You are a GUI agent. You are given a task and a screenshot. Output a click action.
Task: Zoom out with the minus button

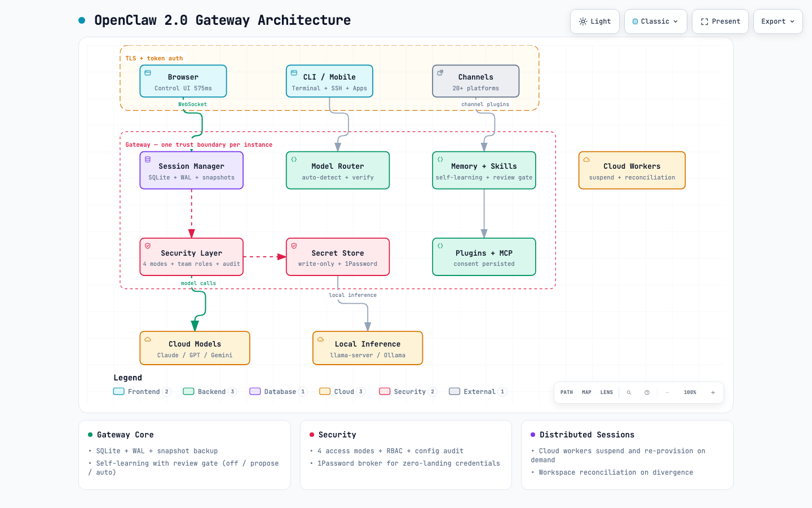point(667,392)
